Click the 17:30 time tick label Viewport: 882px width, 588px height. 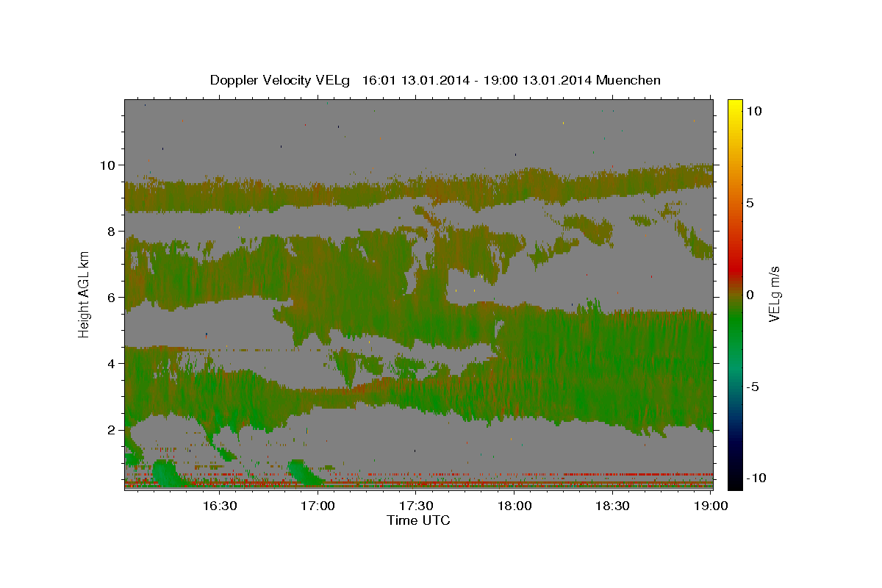(417, 506)
